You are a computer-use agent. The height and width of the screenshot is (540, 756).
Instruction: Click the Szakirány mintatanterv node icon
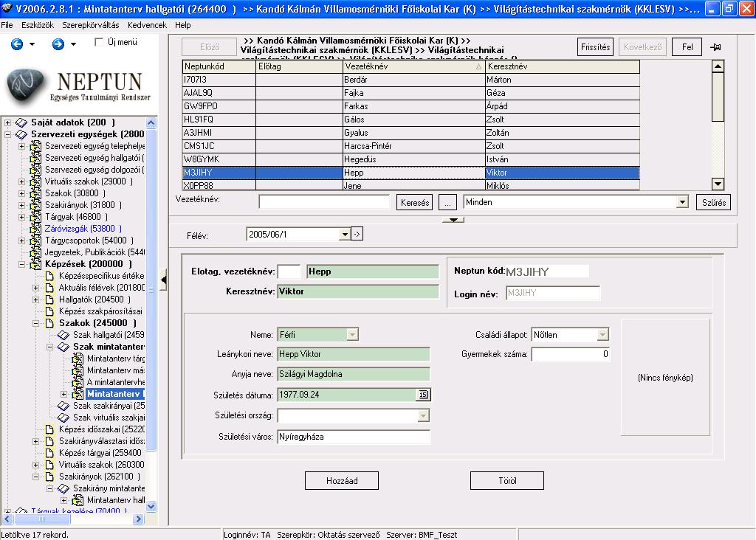(x=63, y=488)
